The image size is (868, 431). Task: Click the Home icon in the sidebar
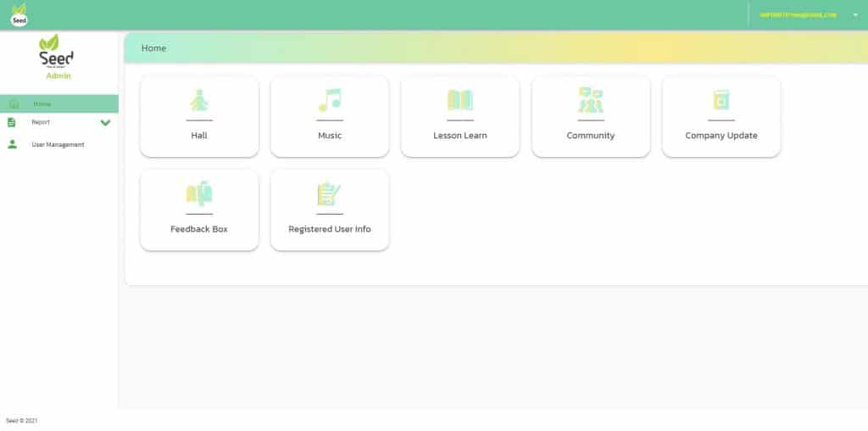14,104
